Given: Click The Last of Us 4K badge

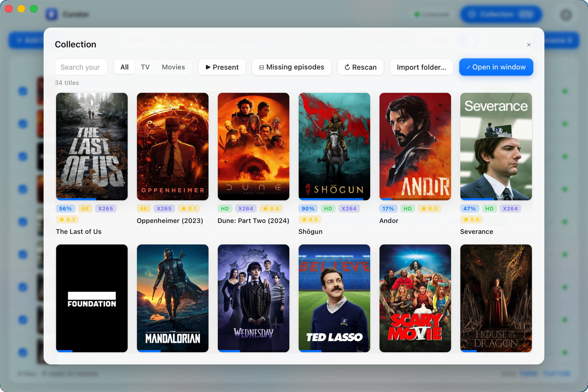Looking at the screenshot, I should pos(85,209).
